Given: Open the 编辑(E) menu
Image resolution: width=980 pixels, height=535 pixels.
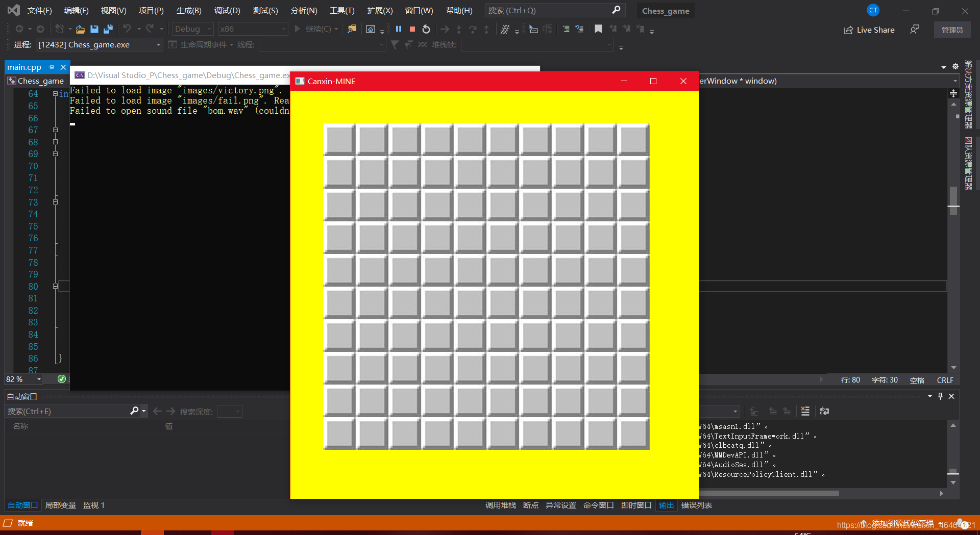Looking at the screenshot, I should coord(76,11).
